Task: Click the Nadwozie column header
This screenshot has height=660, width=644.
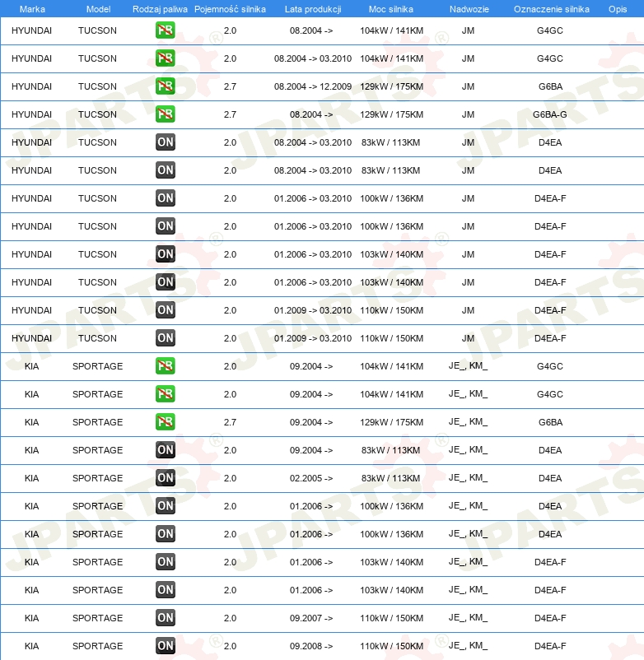Action: 469,9
